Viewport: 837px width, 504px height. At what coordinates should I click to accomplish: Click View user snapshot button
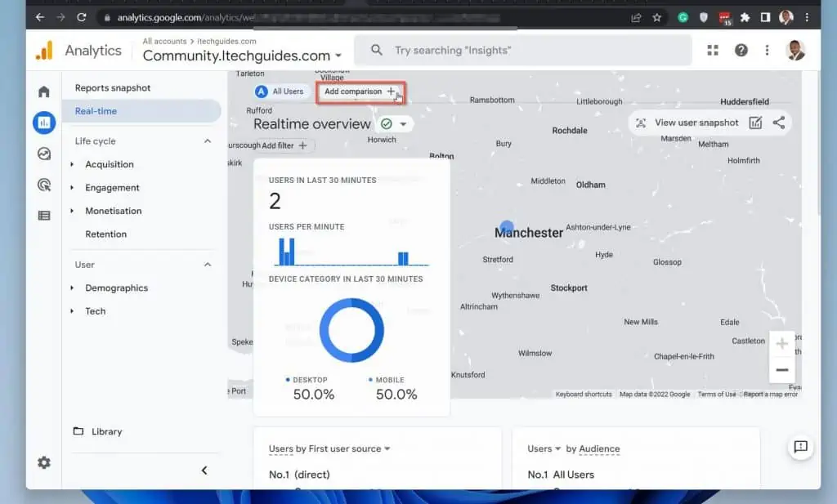(x=687, y=123)
